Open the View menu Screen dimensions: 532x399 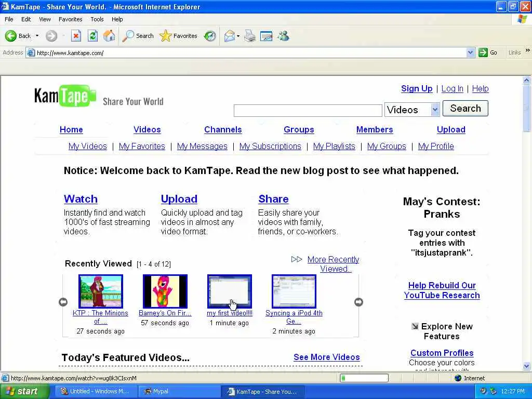click(45, 19)
